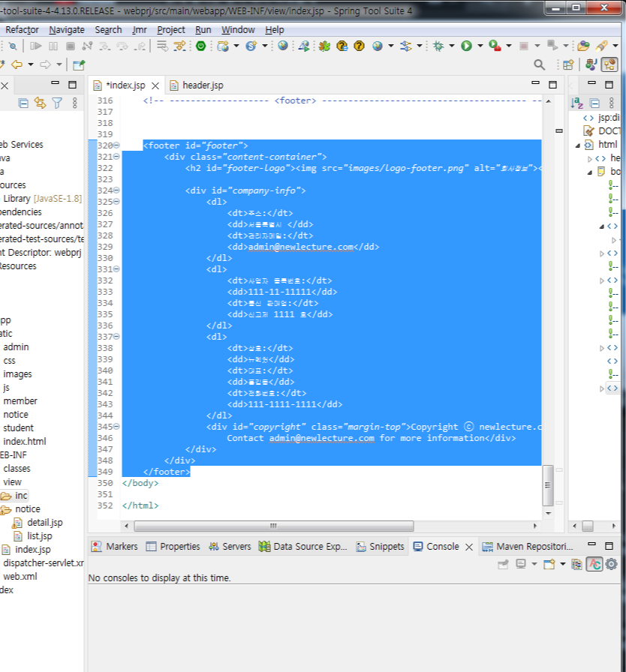Click the Boot Dashboard green power icon
Screen dimensions: 626x672
200,46
